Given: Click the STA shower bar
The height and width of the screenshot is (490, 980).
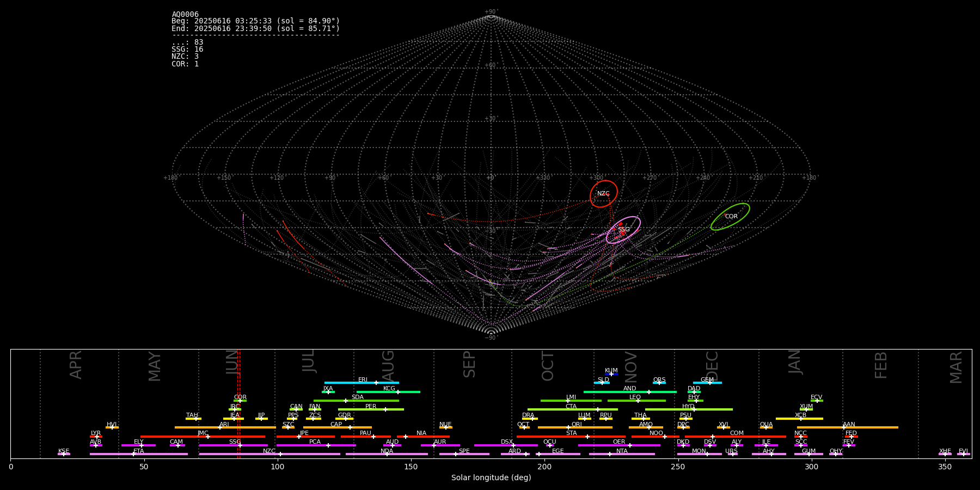Looking at the screenshot, I should (571, 437).
